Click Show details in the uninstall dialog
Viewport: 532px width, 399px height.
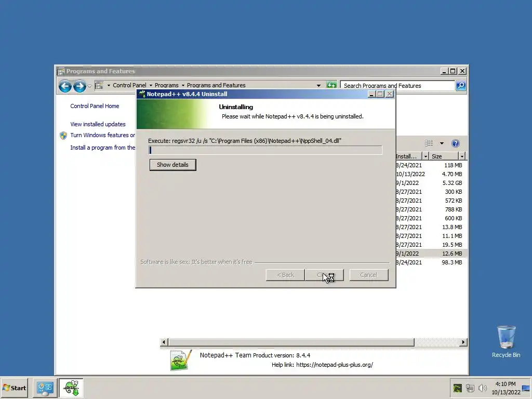pos(172,165)
